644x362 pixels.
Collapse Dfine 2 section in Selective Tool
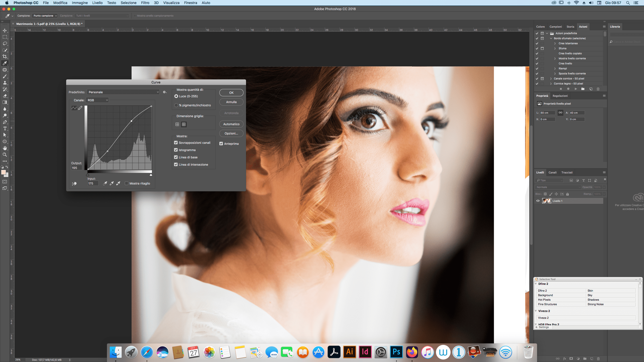[x=536, y=284]
